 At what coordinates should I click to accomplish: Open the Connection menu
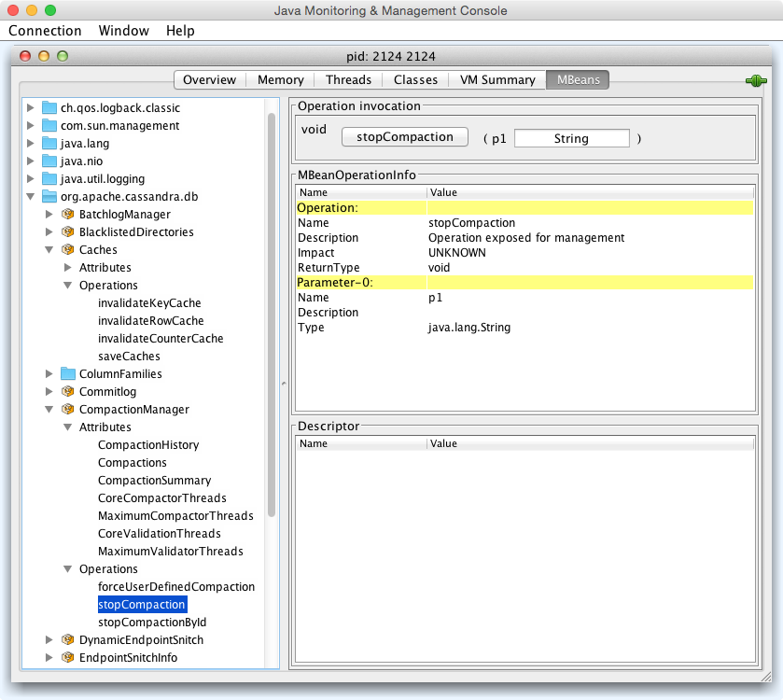(45, 31)
